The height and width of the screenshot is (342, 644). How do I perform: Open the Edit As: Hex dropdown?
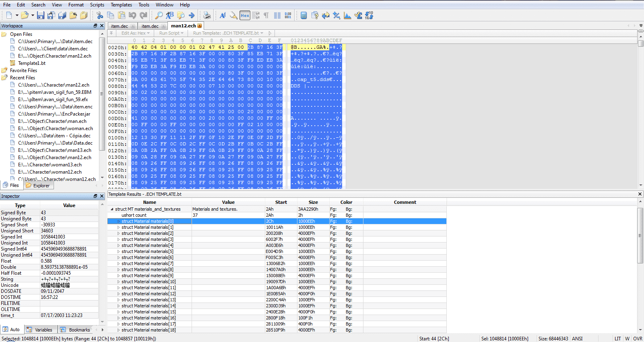pyautogui.click(x=135, y=33)
